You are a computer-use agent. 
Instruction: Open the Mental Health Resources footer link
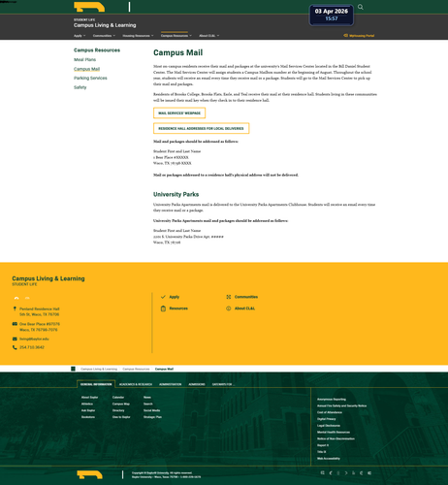pyautogui.click(x=334, y=432)
